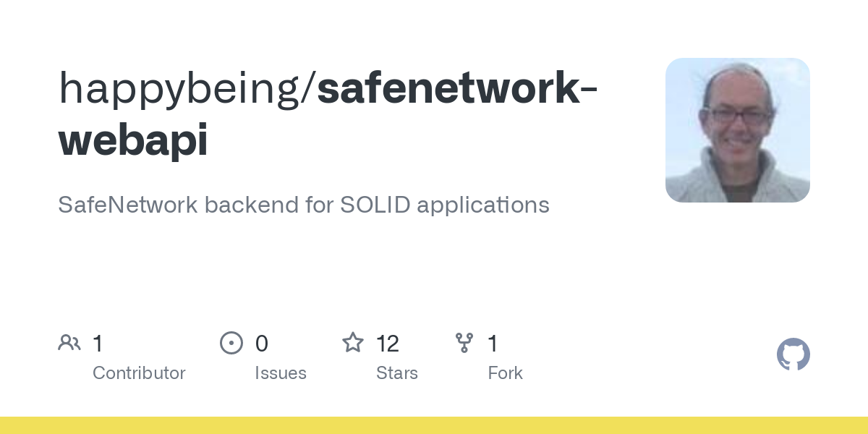
Task: Click the star outline icon
Action: [x=353, y=342]
